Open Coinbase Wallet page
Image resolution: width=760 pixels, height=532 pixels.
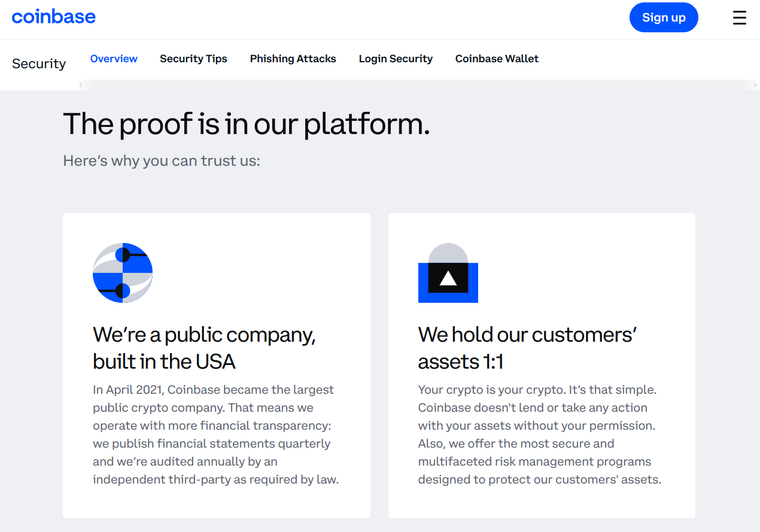[x=497, y=59]
